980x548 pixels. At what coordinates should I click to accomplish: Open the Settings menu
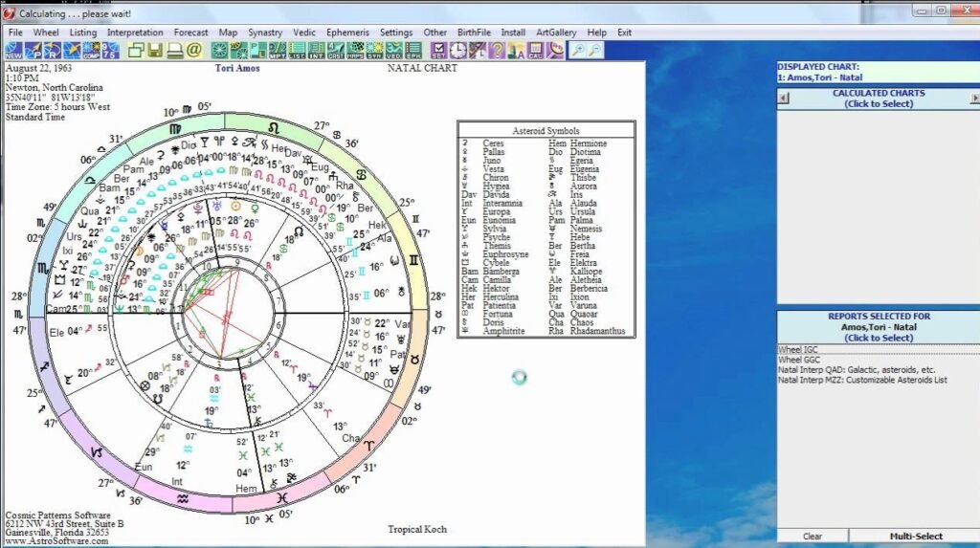[x=396, y=33]
